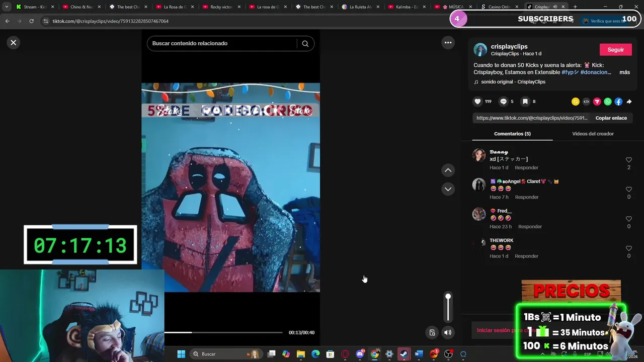Expand the description with 'más'

click(624, 72)
